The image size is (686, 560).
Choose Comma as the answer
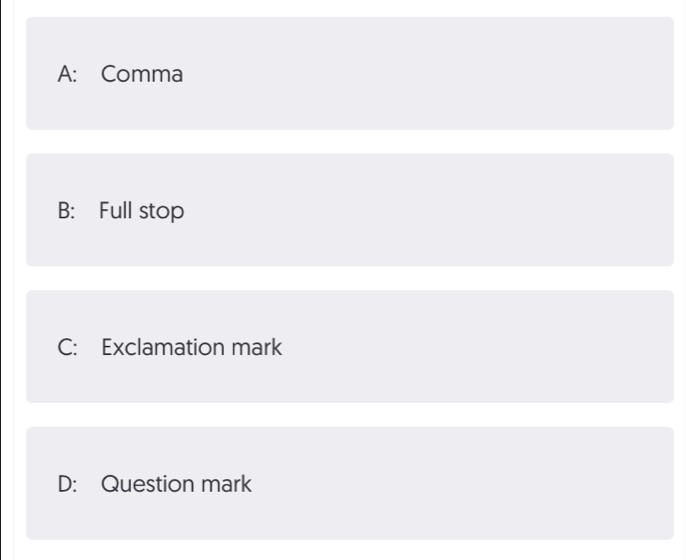tap(350, 73)
